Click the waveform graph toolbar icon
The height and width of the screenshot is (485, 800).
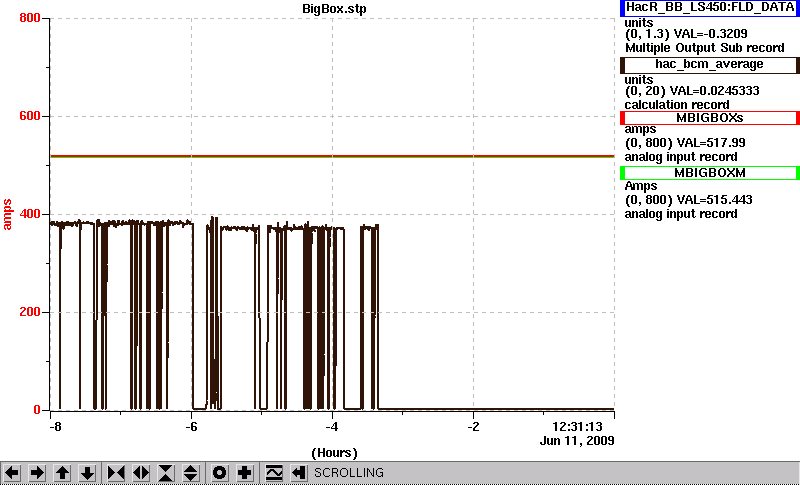tap(274, 473)
